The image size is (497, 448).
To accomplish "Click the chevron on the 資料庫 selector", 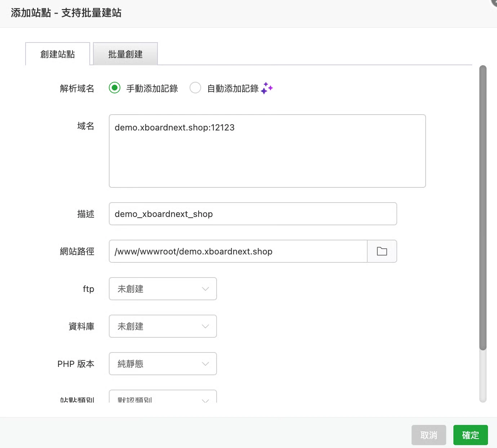I will (205, 326).
